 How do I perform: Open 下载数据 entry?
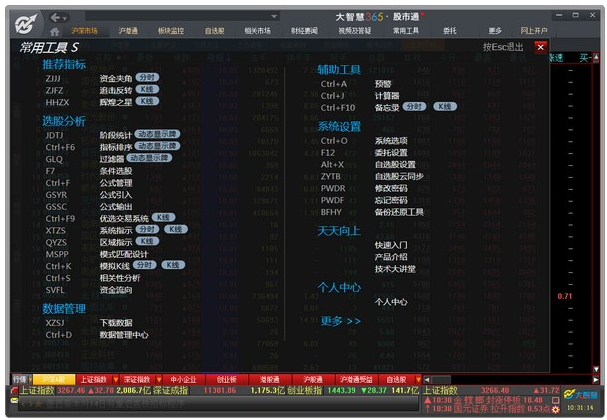click(x=116, y=323)
